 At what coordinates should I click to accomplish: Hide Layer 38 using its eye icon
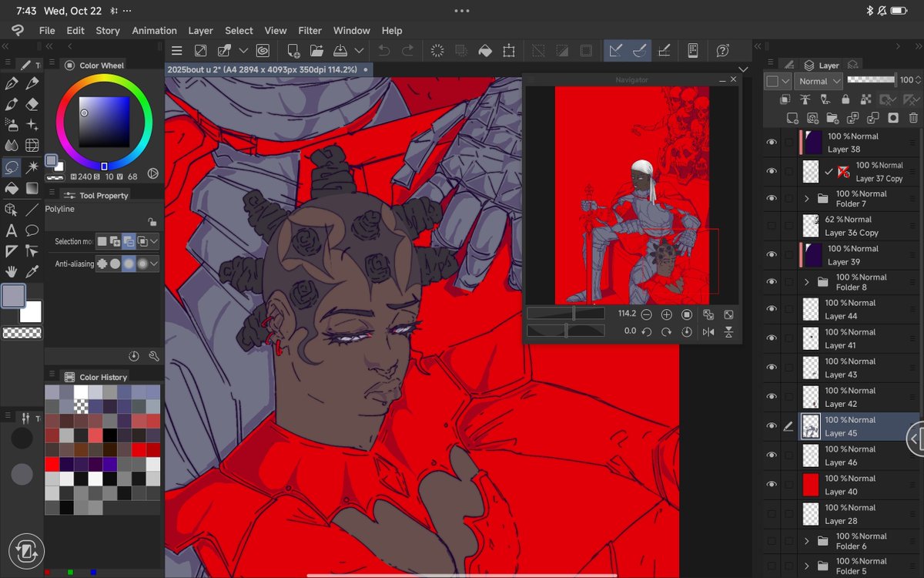tap(772, 143)
